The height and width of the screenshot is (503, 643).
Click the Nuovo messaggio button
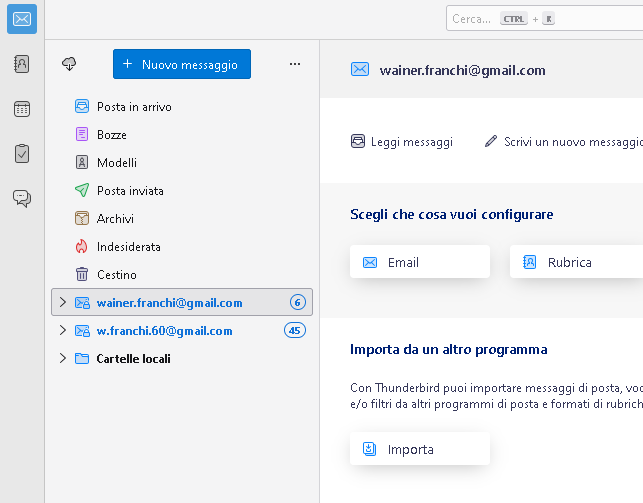click(x=181, y=64)
